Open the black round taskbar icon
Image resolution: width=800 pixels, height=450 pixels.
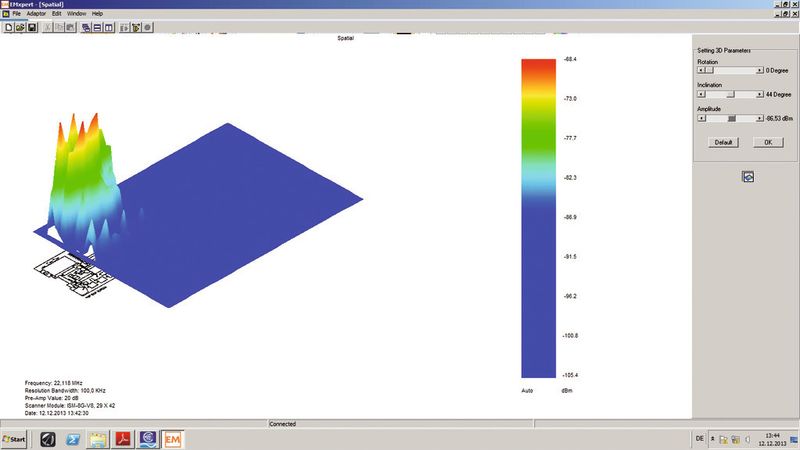coord(48,439)
